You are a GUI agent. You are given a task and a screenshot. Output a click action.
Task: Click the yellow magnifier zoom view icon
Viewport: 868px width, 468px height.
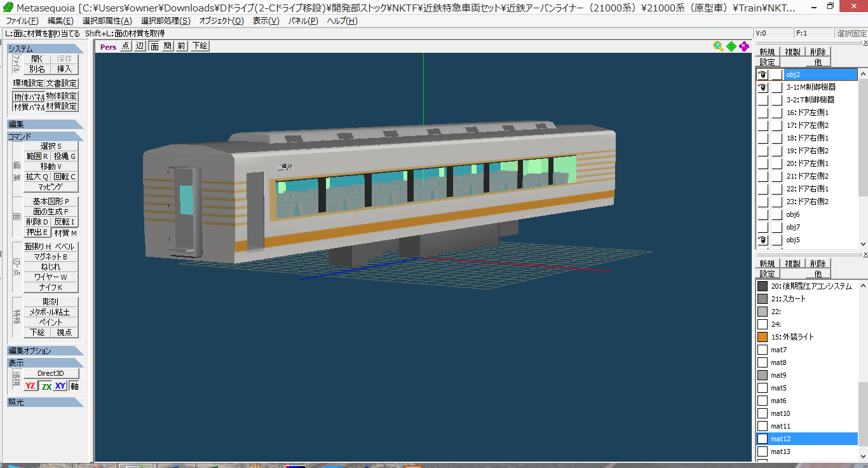(x=718, y=46)
